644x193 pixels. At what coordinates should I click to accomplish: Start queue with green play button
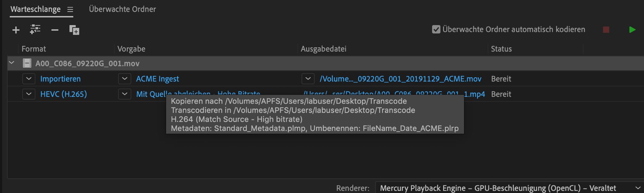(632, 30)
